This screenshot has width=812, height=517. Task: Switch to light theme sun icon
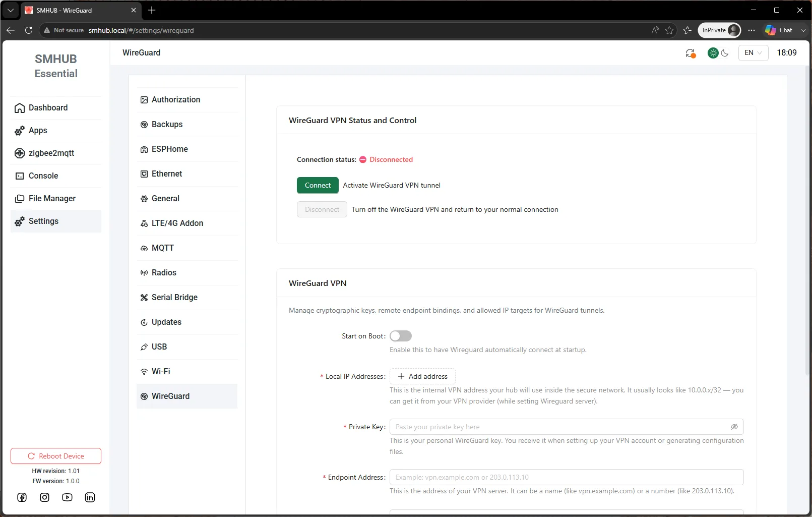(713, 53)
